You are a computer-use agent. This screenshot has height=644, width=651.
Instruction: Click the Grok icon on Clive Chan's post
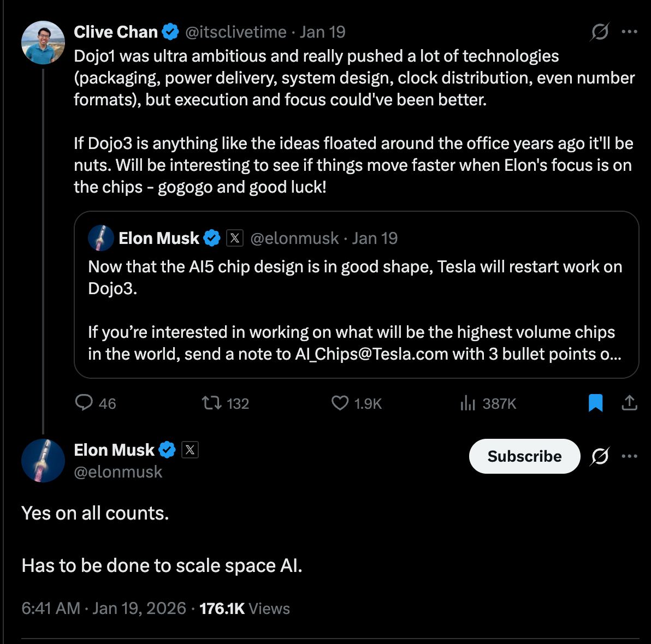click(x=600, y=32)
